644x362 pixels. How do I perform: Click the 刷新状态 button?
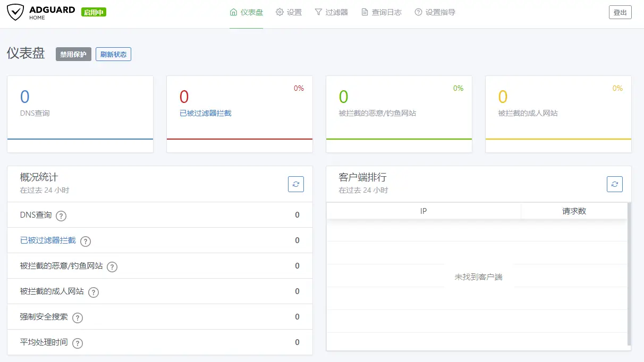pos(113,54)
